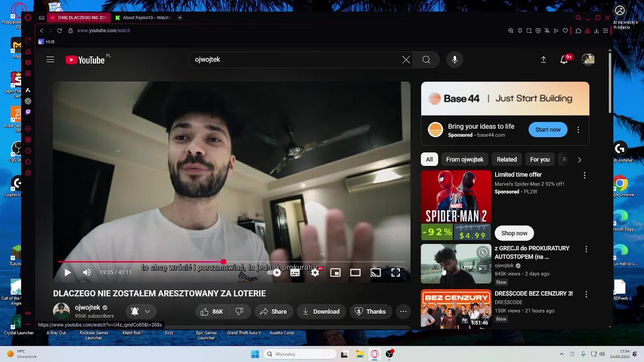Seek to an unplayed section of the progress bar
This screenshot has height=362, width=644.
click(x=315, y=262)
